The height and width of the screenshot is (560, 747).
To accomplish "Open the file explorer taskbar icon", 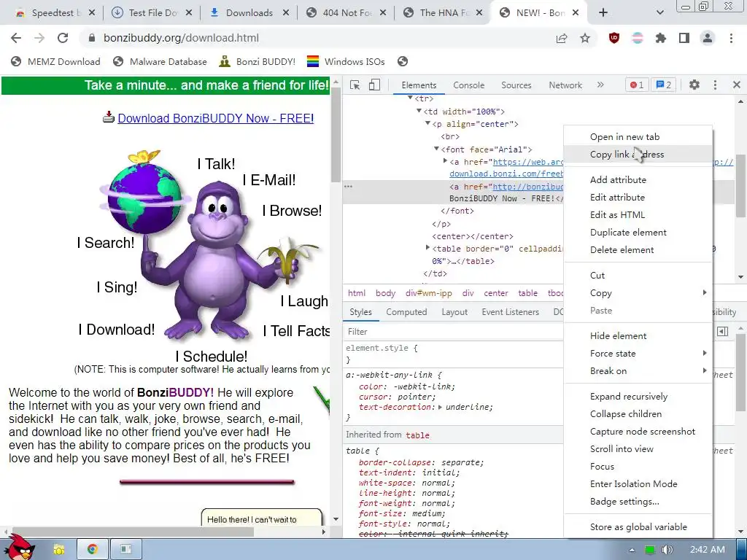I will pos(58,549).
